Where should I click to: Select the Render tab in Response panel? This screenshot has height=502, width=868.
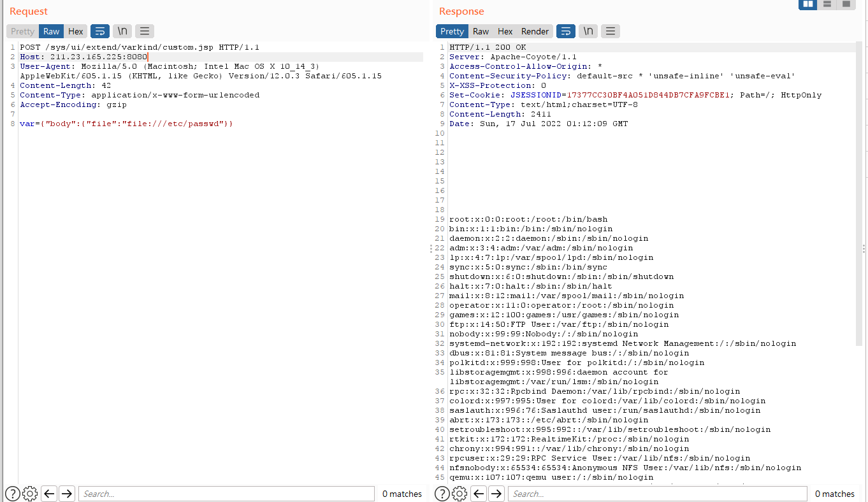pyautogui.click(x=535, y=31)
